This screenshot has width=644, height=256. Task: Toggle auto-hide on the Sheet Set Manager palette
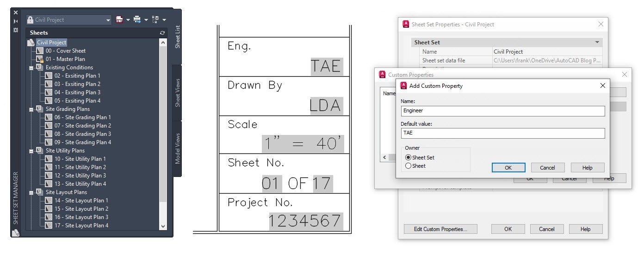16,21
